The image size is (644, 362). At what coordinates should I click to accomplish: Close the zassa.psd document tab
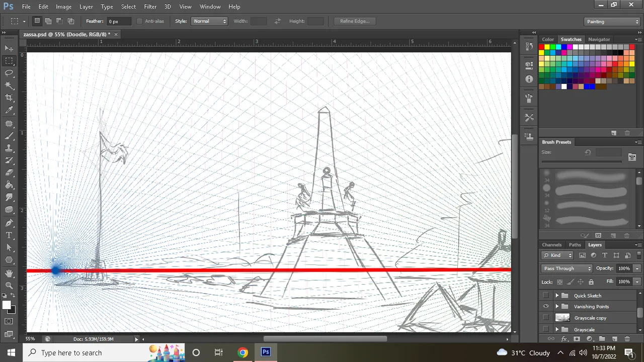116,34
